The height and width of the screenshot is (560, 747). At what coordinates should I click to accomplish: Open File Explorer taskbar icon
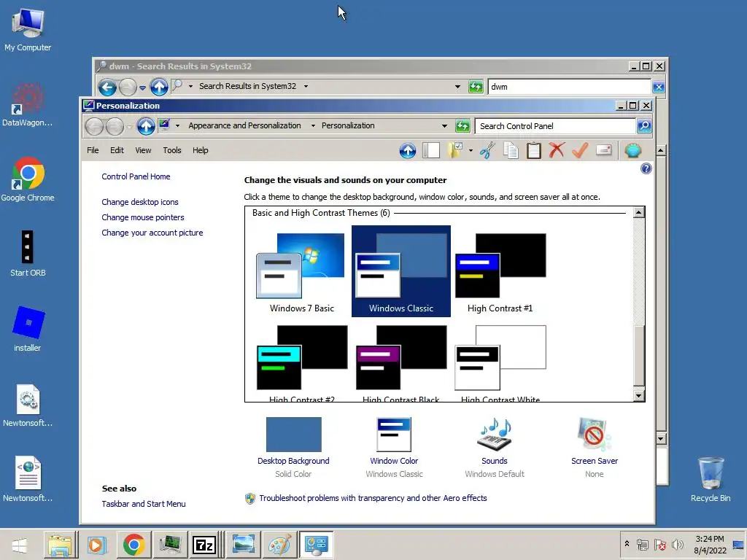click(60, 545)
